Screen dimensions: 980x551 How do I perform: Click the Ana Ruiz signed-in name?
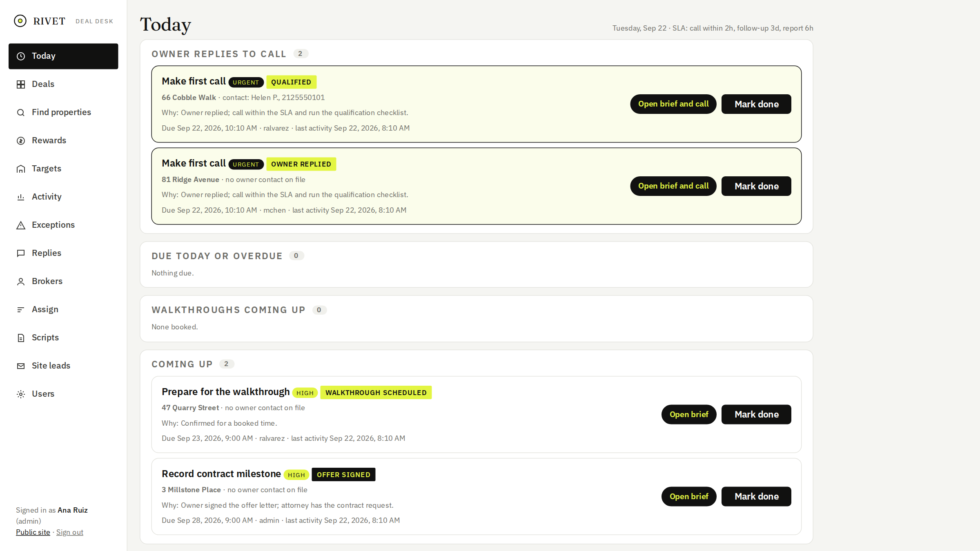[73, 510]
